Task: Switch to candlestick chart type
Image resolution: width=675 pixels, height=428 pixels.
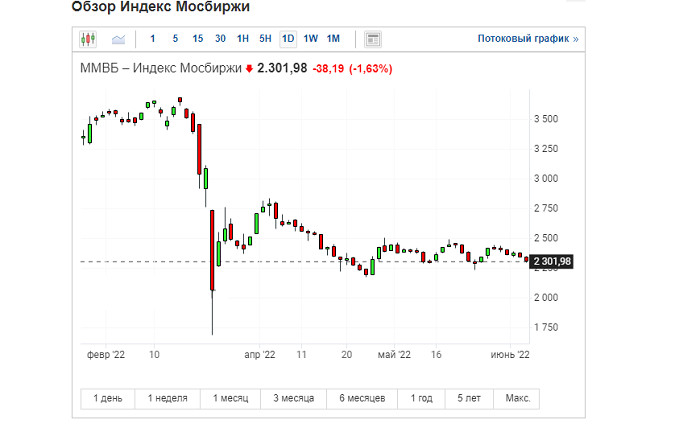Action: tap(88, 39)
